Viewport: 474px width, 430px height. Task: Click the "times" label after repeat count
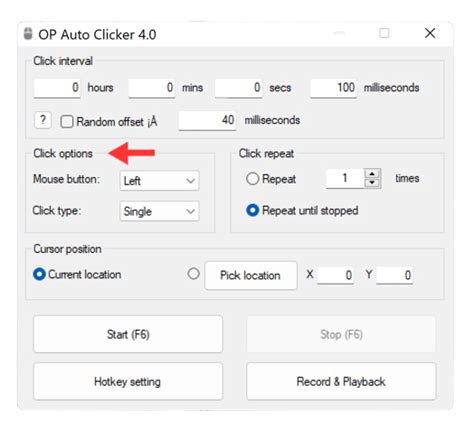pos(407,178)
